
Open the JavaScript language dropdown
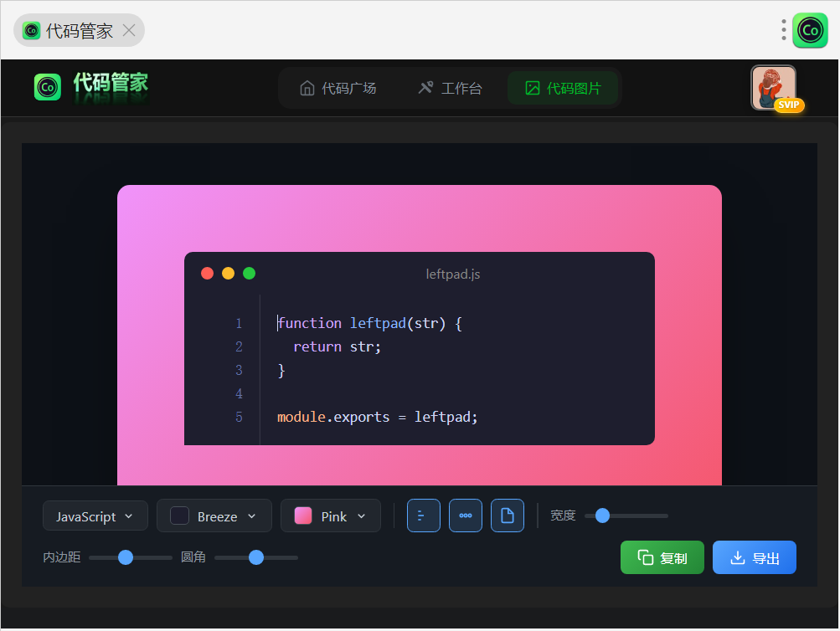coord(95,516)
